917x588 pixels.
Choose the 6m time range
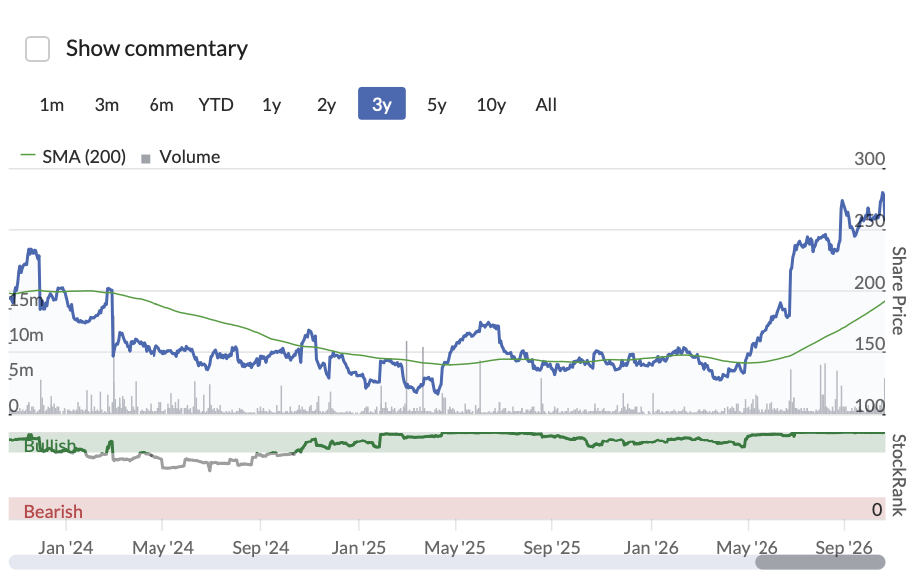coord(161,104)
